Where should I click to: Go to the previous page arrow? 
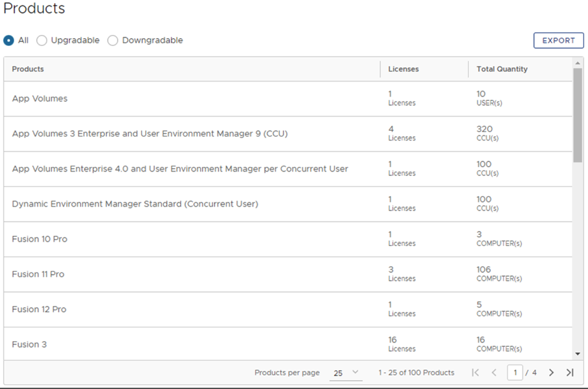click(x=494, y=373)
